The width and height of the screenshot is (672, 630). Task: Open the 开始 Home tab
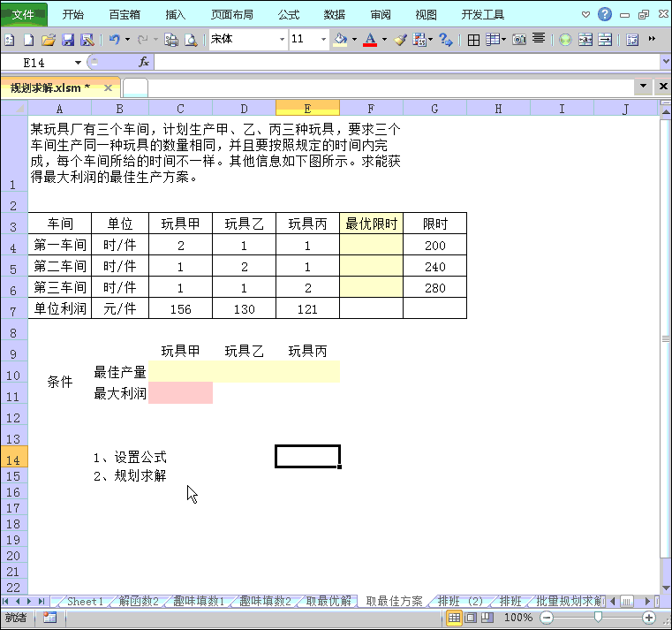73,15
